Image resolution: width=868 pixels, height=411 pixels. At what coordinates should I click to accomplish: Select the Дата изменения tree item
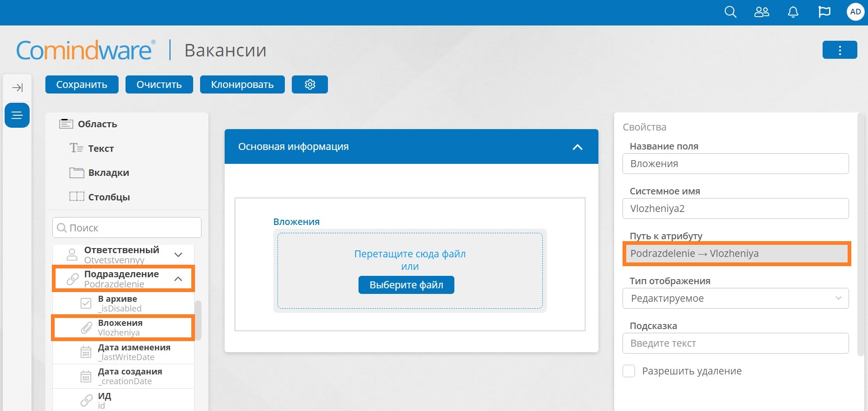(123, 352)
